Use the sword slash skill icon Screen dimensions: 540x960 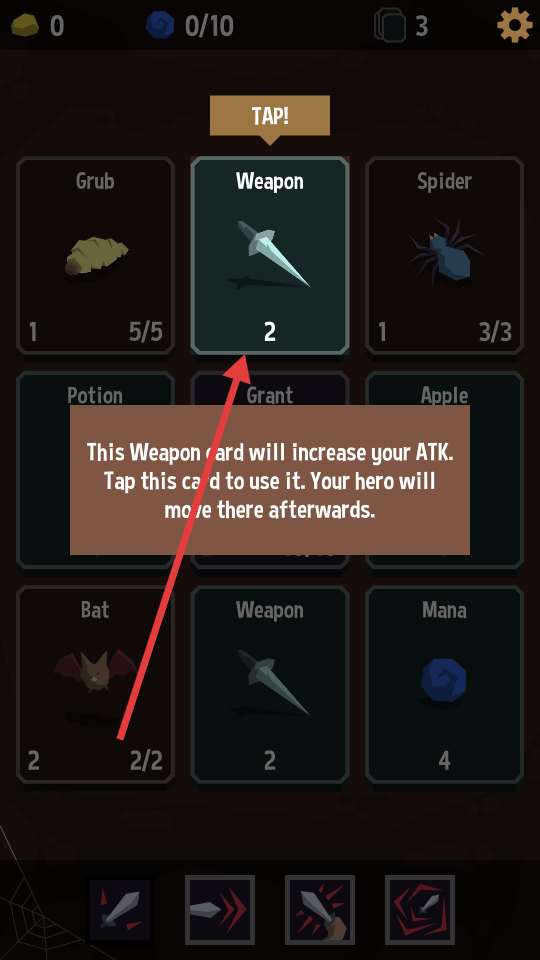pyautogui.click(x=120, y=910)
